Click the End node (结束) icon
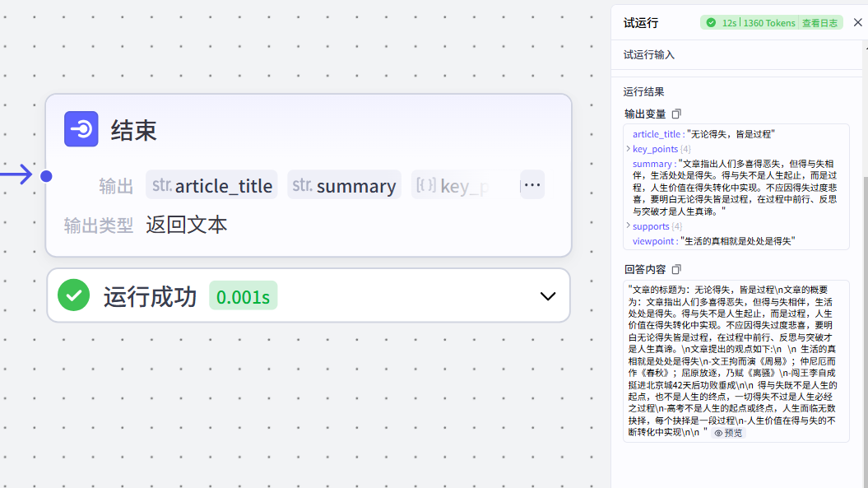 pyautogui.click(x=81, y=129)
